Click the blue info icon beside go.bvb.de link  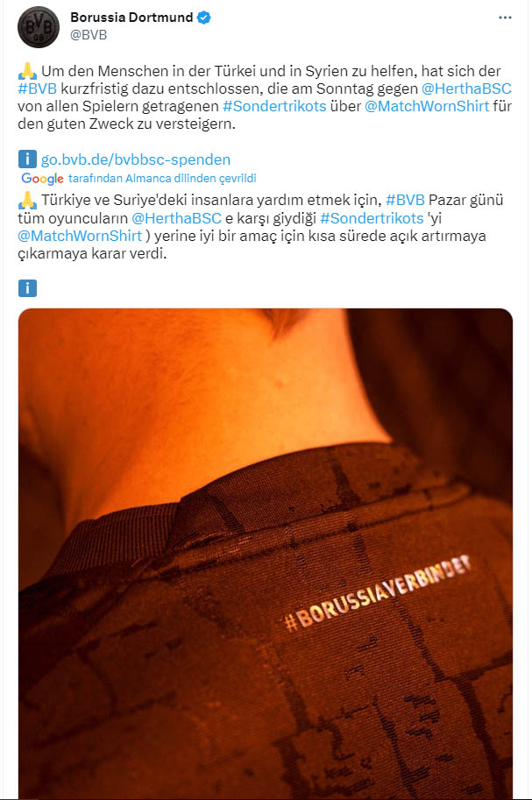[x=27, y=159]
